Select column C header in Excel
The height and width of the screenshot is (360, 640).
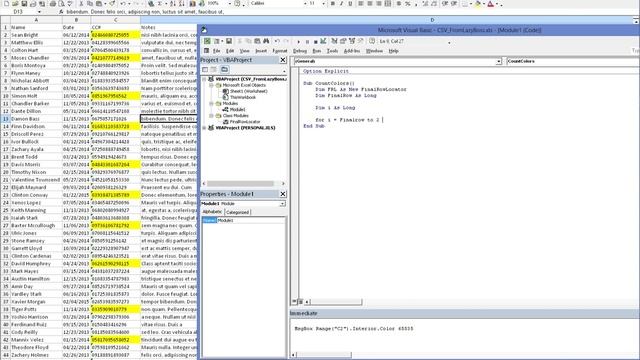115,20
